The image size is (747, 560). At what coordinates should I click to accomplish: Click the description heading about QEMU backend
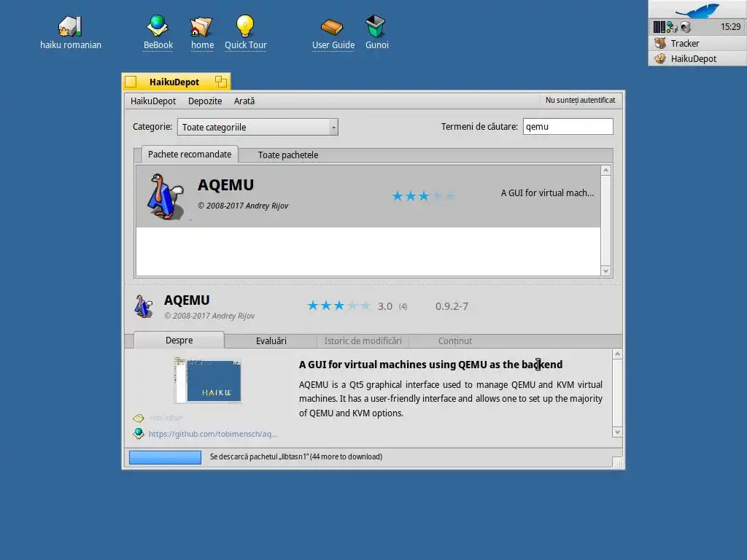[x=430, y=365]
